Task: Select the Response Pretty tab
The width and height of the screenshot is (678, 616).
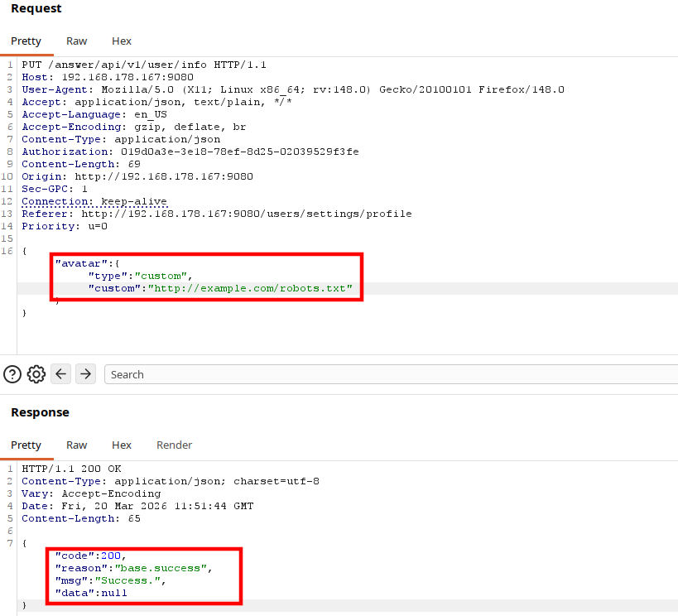Action: tap(26, 445)
